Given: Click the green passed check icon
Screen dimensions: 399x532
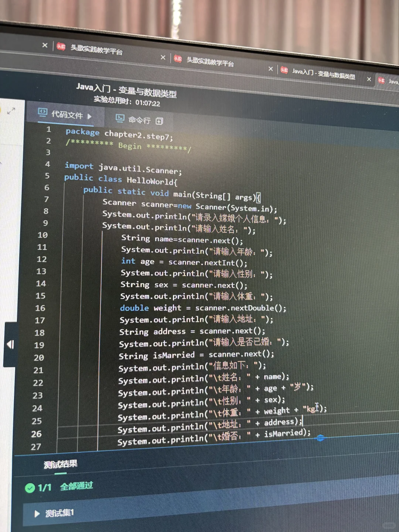Looking at the screenshot, I should click(x=30, y=488).
